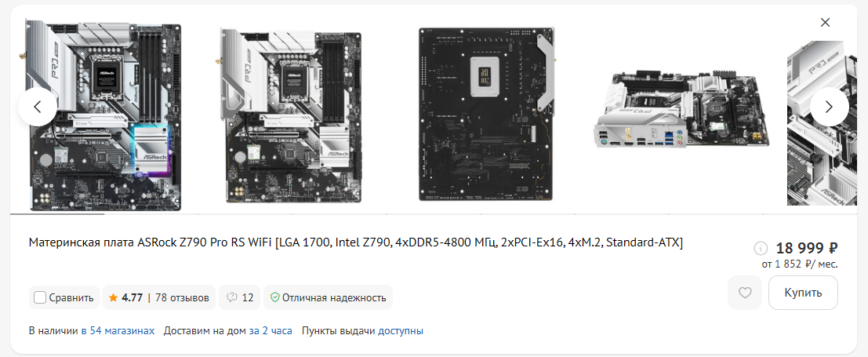Click the previous image arrow in the carousel
The height and width of the screenshot is (357, 868).
click(38, 107)
